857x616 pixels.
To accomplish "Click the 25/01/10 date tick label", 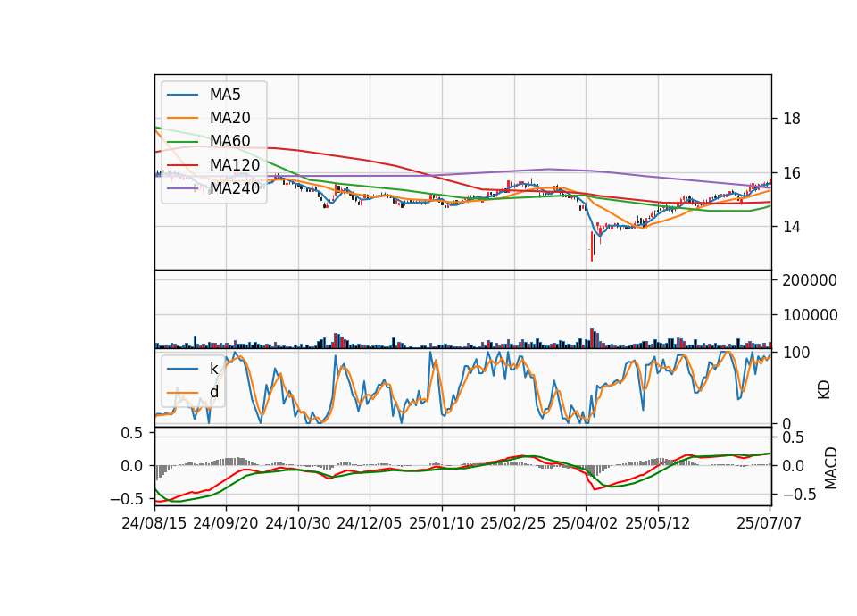I will click(x=442, y=523).
